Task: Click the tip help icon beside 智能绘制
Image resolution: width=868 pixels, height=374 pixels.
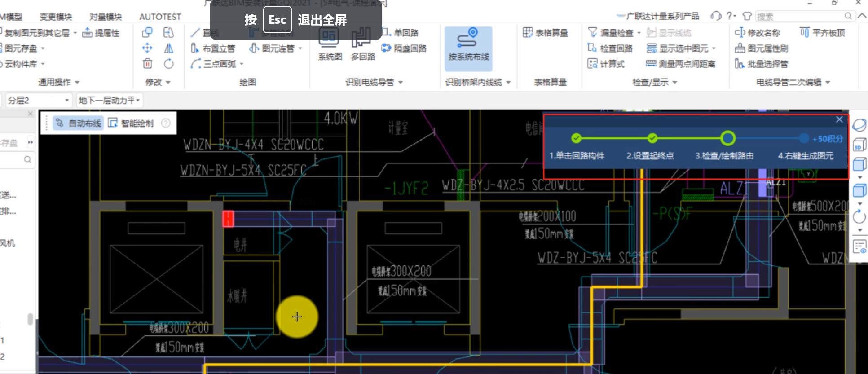Action: click(x=166, y=123)
